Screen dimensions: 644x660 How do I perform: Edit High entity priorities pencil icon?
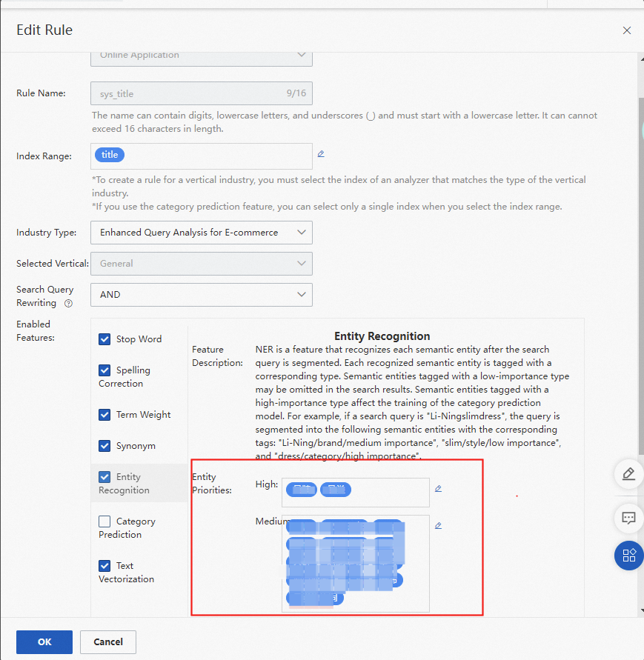[438, 489]
